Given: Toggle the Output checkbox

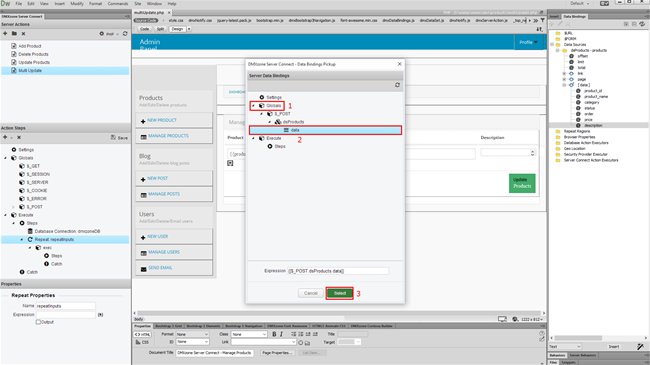Looking at the screenshot, I should tap(38, 322).
